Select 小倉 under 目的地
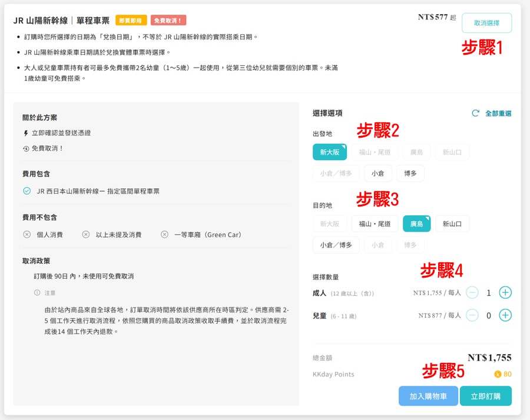 (x=377, y=245)
